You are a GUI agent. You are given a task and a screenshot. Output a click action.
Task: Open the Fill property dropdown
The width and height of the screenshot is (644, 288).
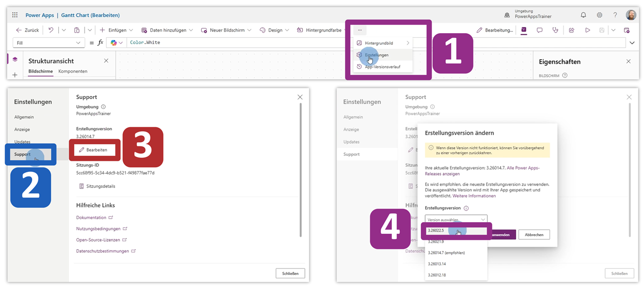[x=49, y=43]
